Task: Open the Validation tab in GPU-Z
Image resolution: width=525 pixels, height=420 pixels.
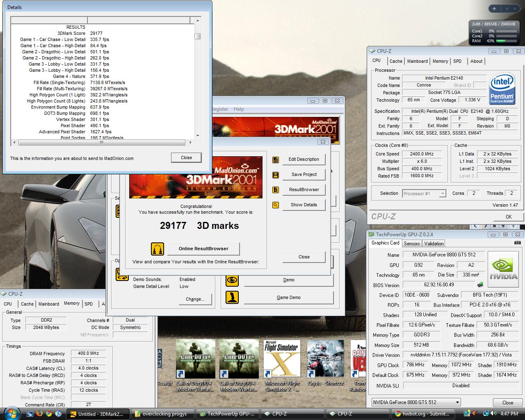Action: (x=434, y=243)
